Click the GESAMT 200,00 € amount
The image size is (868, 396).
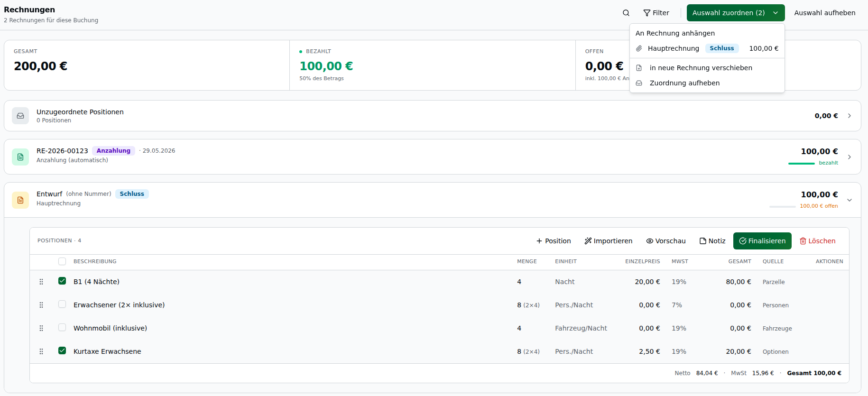click(x=41, y=66)
